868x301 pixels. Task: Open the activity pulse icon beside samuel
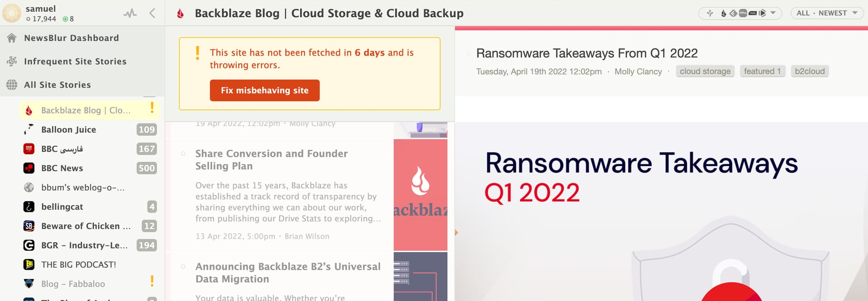point(130,13)
